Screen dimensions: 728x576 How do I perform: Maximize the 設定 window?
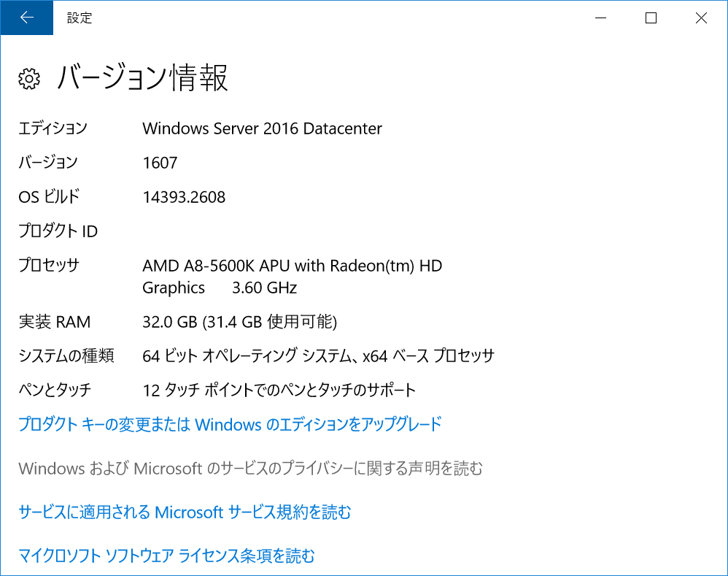click(651, 18)
